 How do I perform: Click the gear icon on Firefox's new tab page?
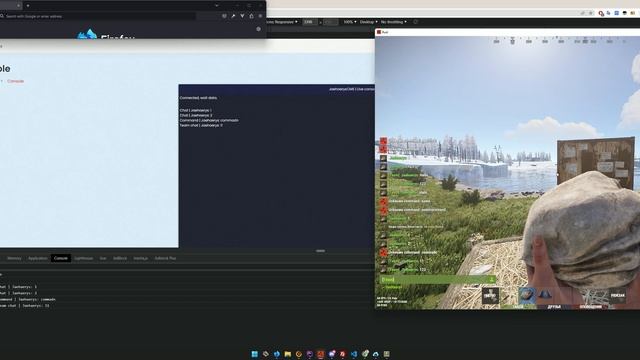coord(258,29)
